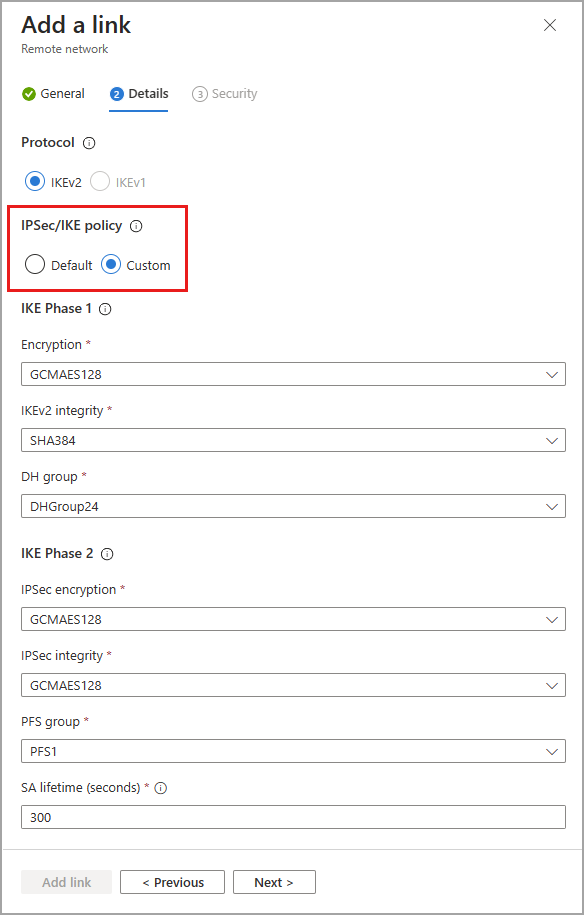This screenshot has width=584, height=915.
Task: Click the Protocol info icon
Action: [x=92, y=143]
